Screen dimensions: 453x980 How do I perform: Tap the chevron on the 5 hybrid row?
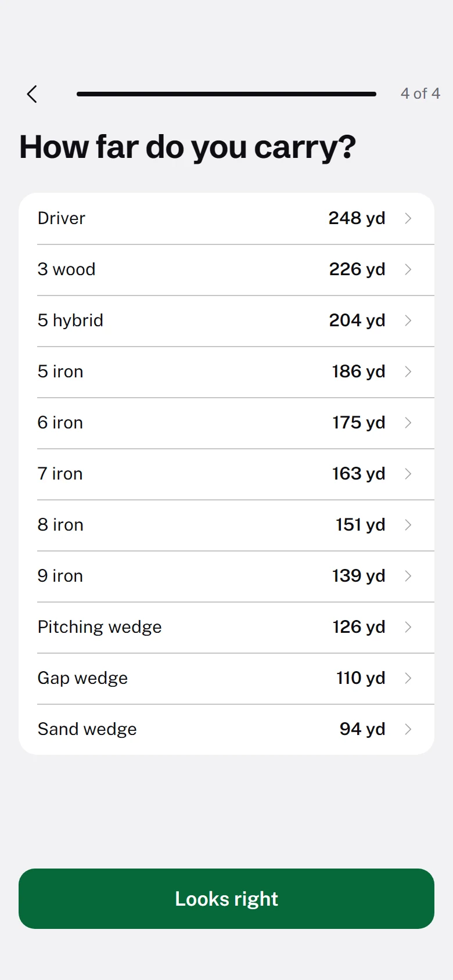point(408,320)
